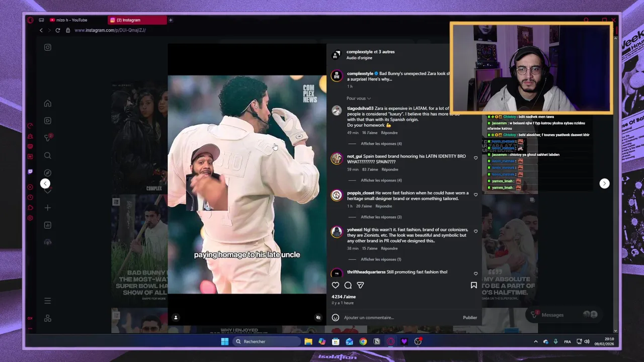Open Microsoft Store from the taskbar

point(336,341)
